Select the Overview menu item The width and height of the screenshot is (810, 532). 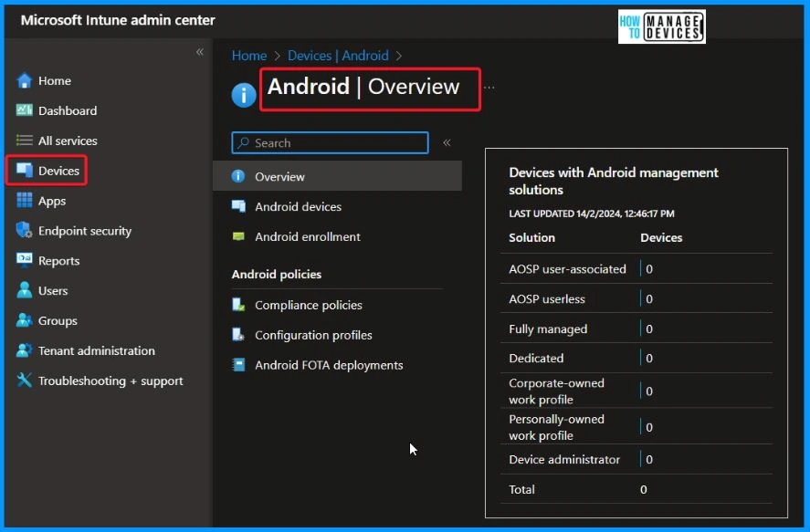pos(337,176)
